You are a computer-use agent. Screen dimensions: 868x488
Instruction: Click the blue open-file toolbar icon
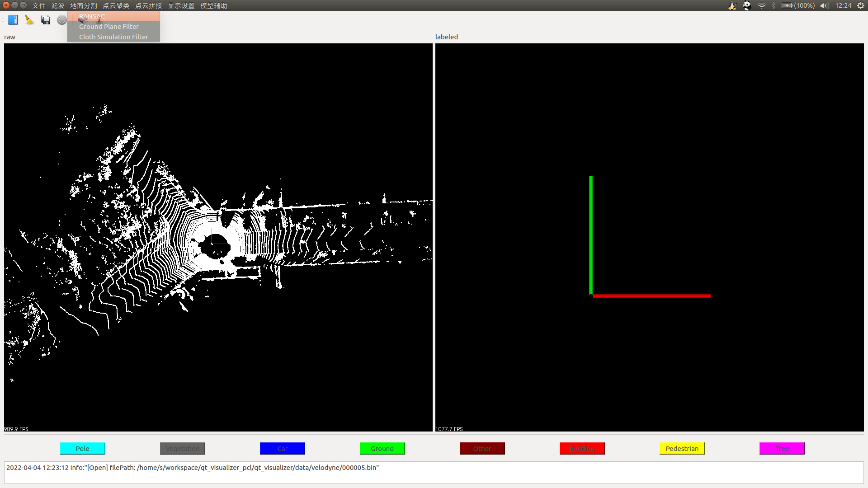tap(13, 20)
